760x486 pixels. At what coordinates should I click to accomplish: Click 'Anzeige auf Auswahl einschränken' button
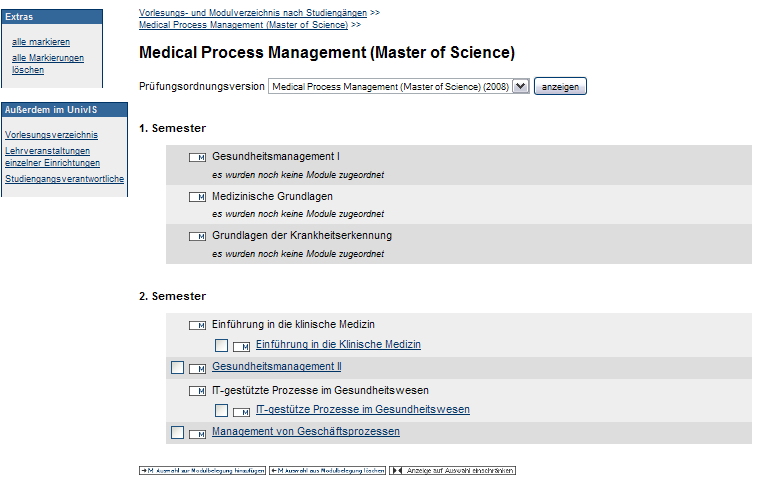point(452,470)
